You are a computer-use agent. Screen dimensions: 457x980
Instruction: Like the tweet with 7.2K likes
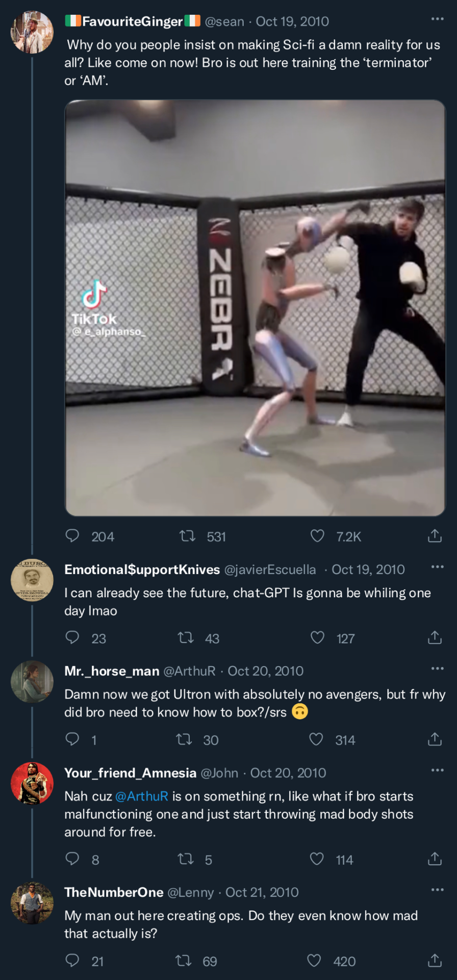coord(317,536)
